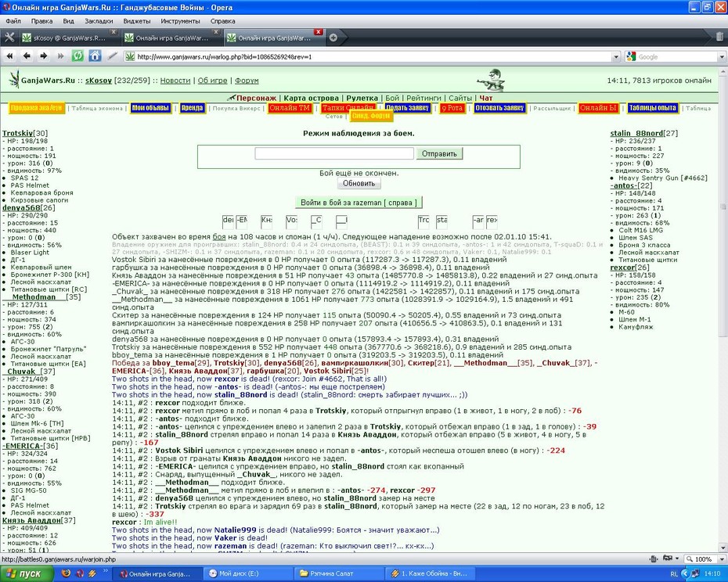Screen dimensions: 728x582
Task: Click the Обновить button
Action: pyautogui.click(x=359, y=183)
